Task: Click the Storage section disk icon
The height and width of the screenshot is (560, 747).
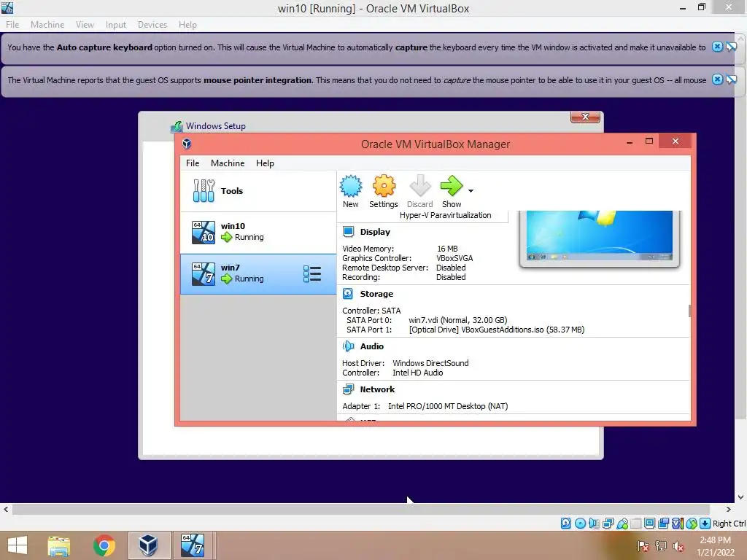Action: [348, 294]
